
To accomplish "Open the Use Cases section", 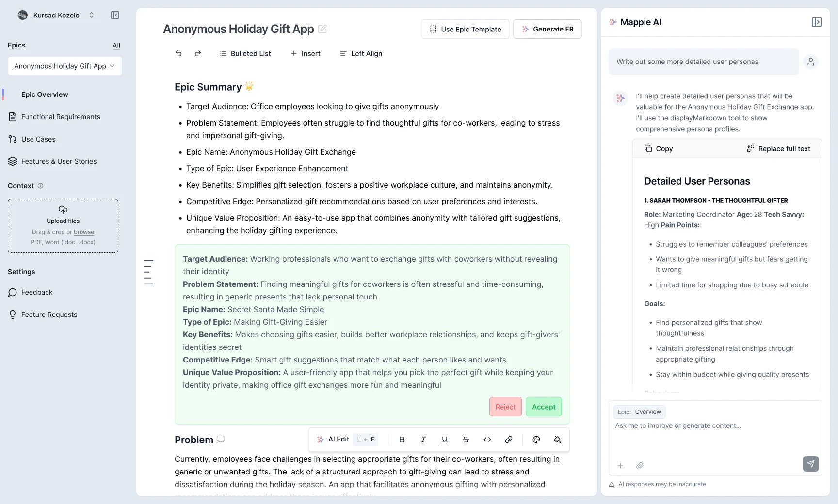I will (x=38, y=139).
